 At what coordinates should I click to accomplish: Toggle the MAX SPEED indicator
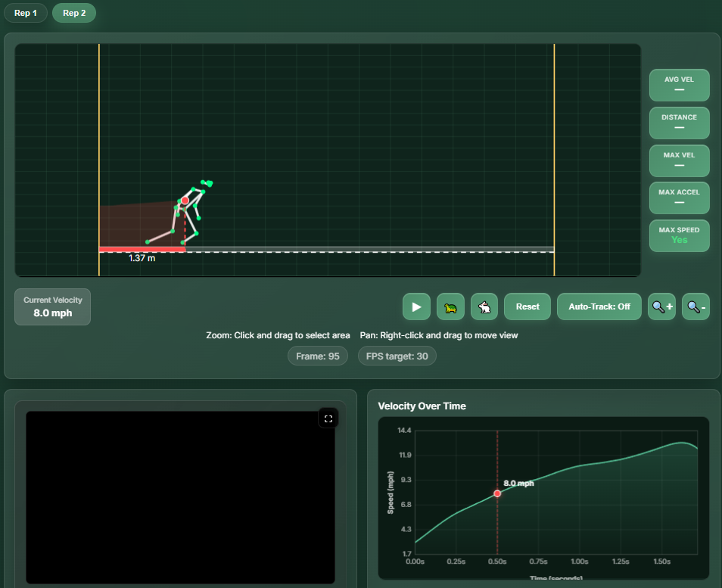tap(678, 235)
